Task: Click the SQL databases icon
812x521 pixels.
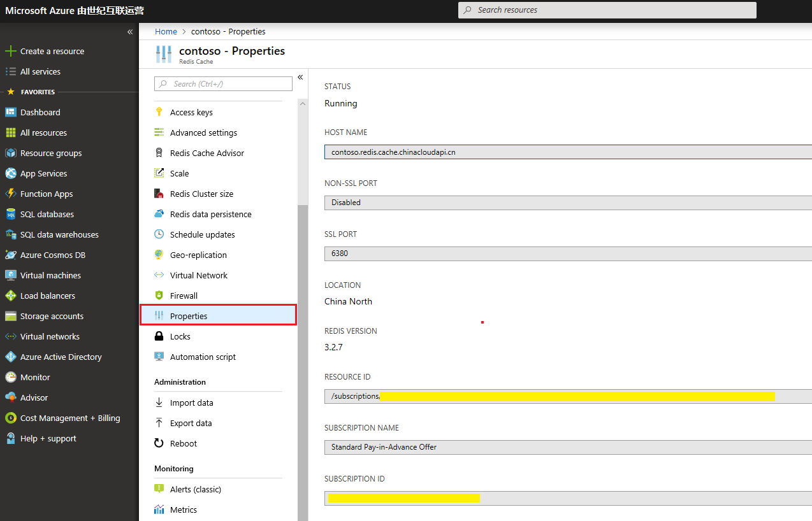Action: 10,214
